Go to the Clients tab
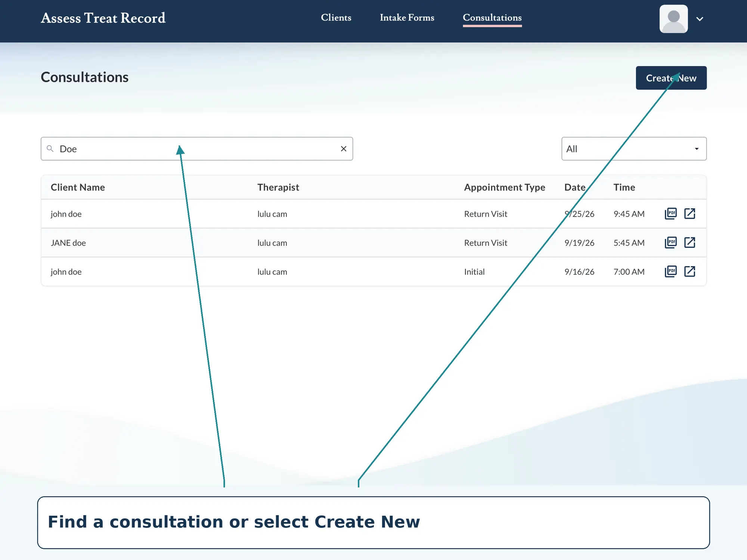747x560 pixels. pos(336,18)
